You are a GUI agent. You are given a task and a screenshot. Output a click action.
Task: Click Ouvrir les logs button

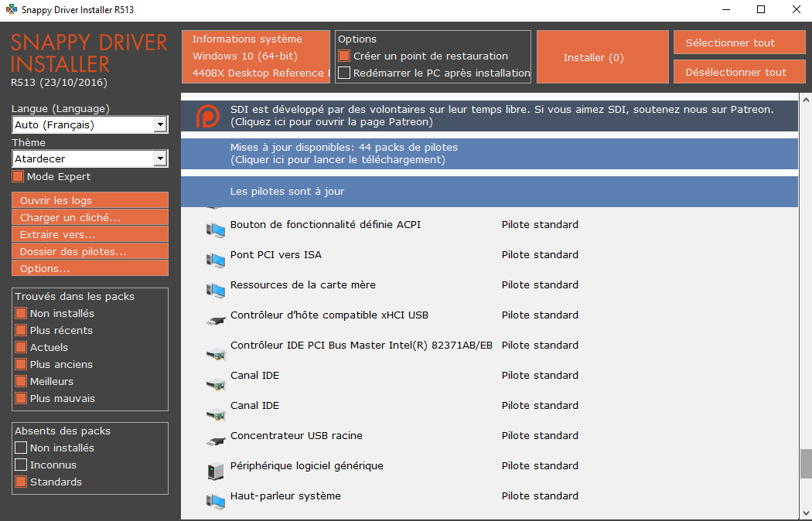click(90, 200)
